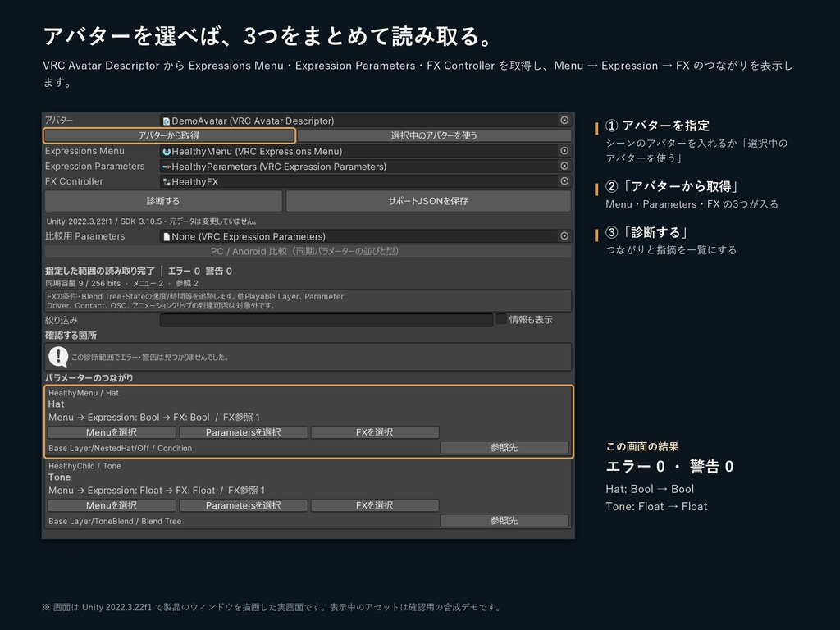Select the HealthyFX object field
This screenshot has width=840, height=630.
tap(365, 181)
